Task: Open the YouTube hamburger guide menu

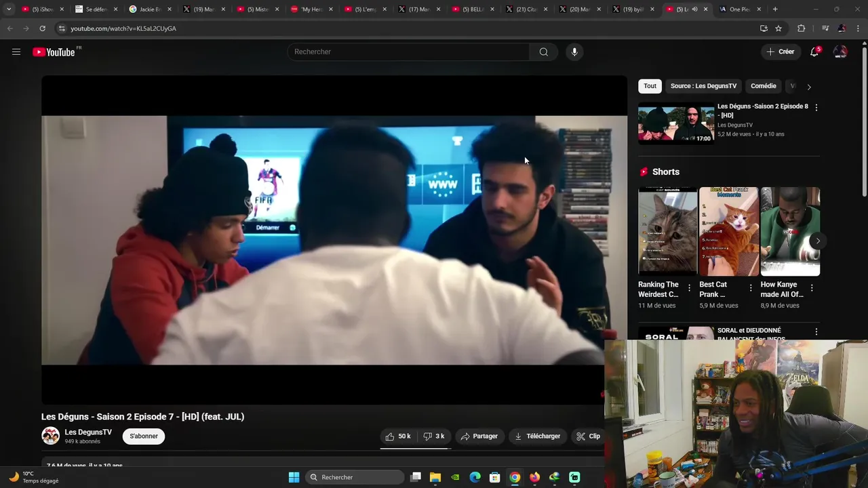Action: [16, 52]
